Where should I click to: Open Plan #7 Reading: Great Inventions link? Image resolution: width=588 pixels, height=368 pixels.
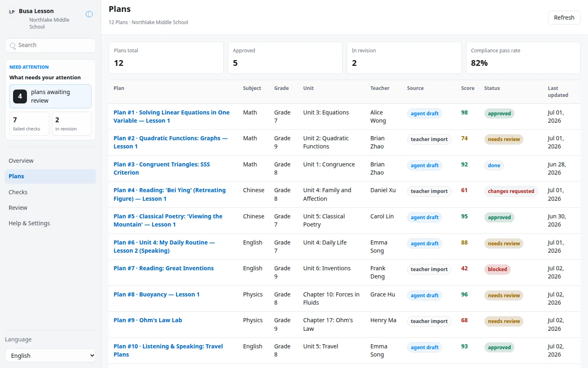point(164,268)
